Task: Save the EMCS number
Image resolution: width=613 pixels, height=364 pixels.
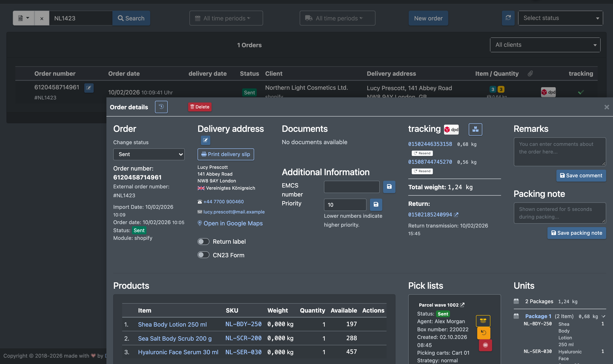Action: click(x=389, y=187)
